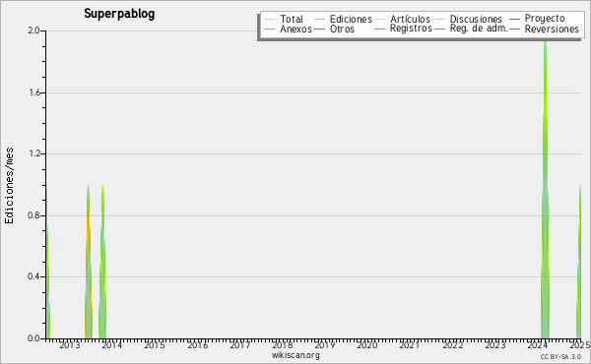Click the 0.0 y-axis label
Screen dimensions: 591x364
33,338
